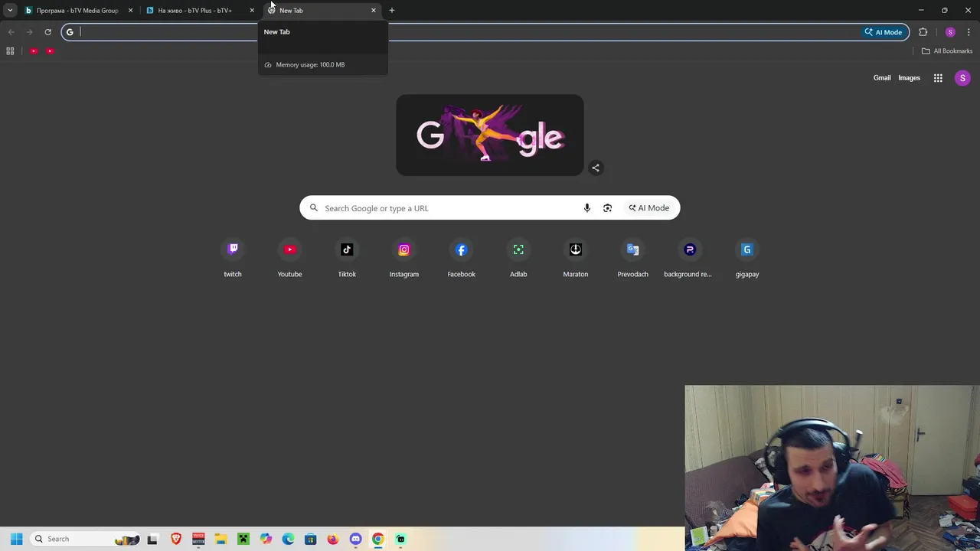This screenshot has width=980, height=551.
Task: Open the Chrome extensions puzzle icon
Action: [x=923, y=32]
